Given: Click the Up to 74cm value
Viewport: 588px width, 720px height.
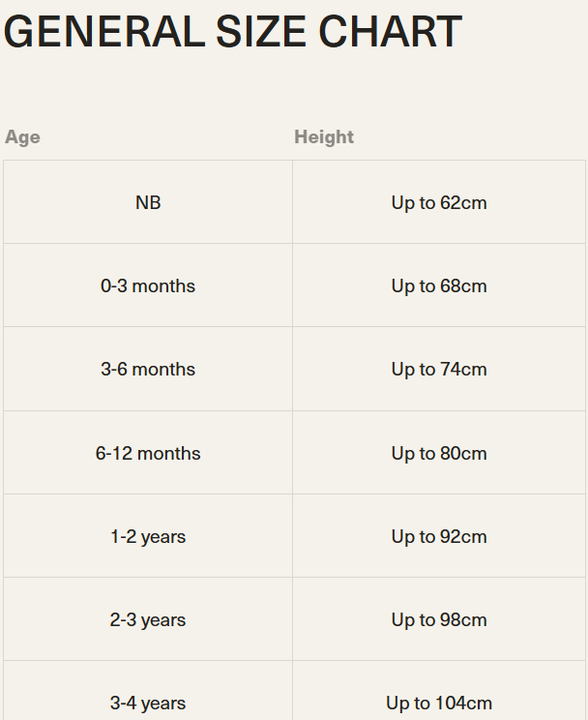Looking at the screenshot, I should (x=439, y=370).
